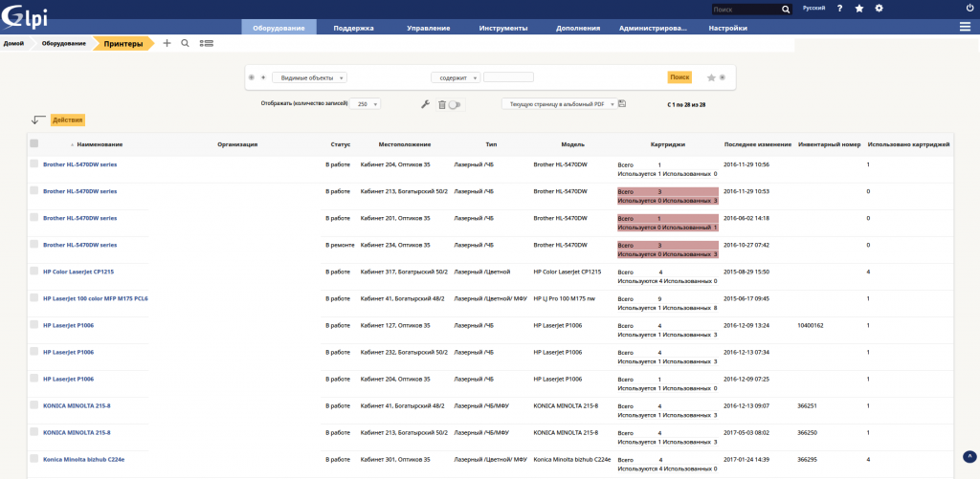Screen dimensions: 980x479
Task: Click the breadcrumb search magnifier icon
Action: 185,43
